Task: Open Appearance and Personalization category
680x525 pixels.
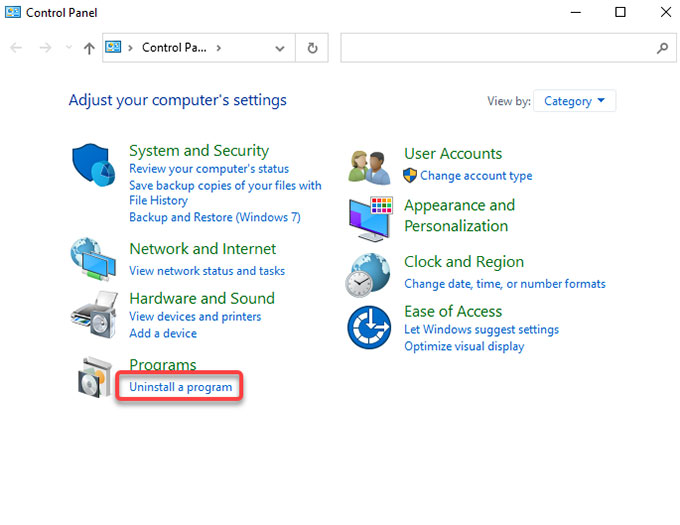Action: point(459,215)
